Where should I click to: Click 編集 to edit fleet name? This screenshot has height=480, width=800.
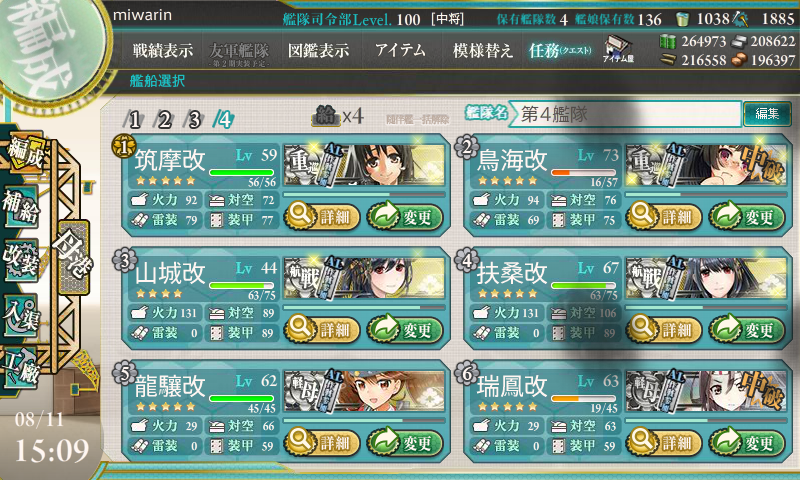tap(767, 113)
